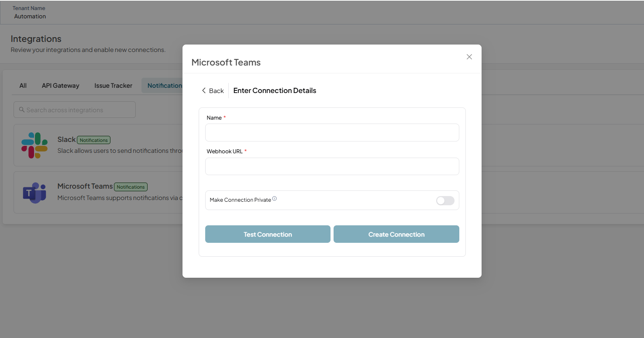644x338 pixels.
Task: Click the Test Connection button
Action: (268, 234)
